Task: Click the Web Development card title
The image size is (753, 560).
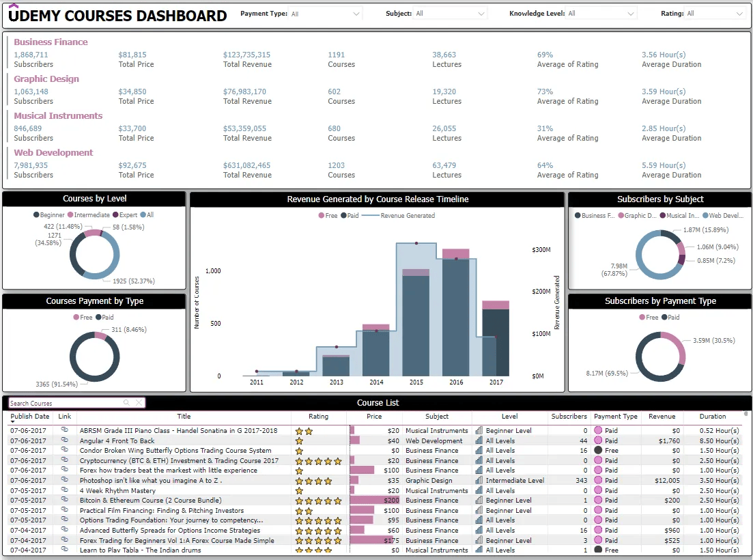Action: pyautogui.click(x=53, y=153)
